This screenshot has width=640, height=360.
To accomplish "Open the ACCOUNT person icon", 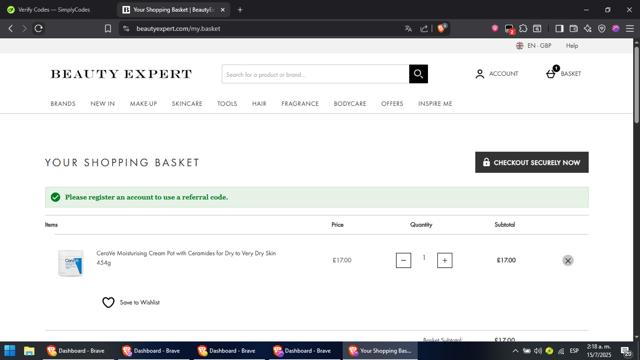I will click(480, 74).
